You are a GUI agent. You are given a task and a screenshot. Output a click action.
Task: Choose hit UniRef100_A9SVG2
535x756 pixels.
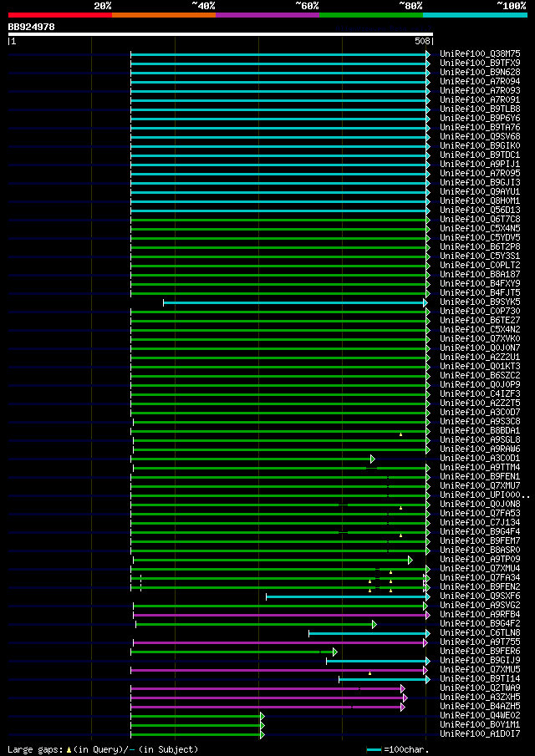[480, 606]
